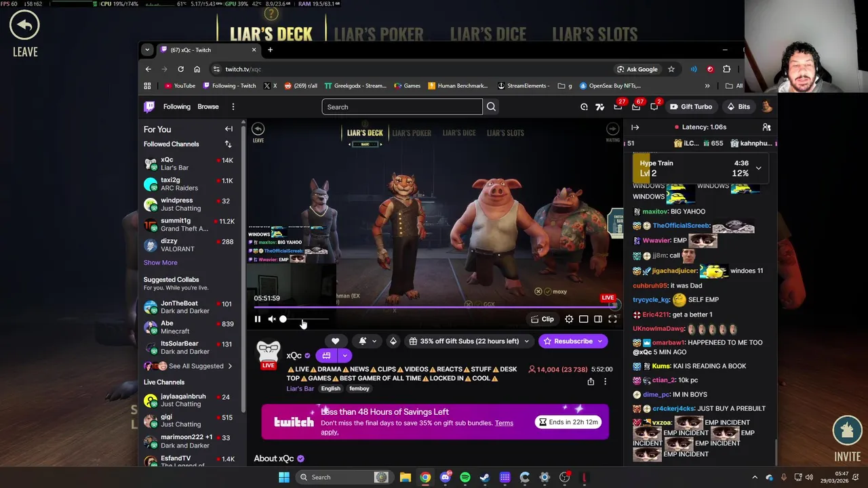Bookmark this tab with the star icon
Screen dimensions: 868x488
click(x=671, y=69)
